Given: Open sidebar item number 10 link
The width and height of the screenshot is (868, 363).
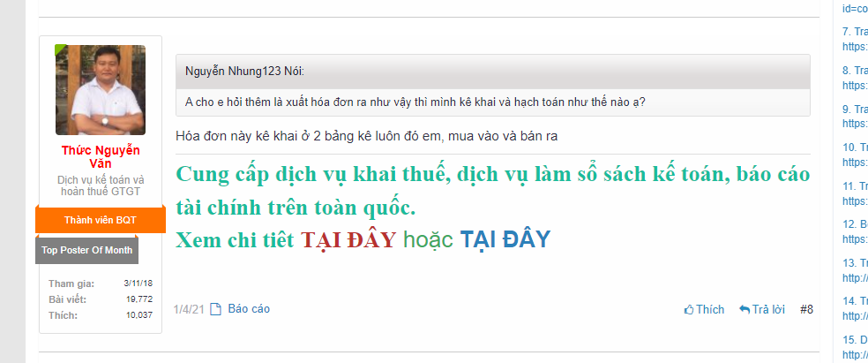Looking at the screenshot, I should click(x=855, y=155).
